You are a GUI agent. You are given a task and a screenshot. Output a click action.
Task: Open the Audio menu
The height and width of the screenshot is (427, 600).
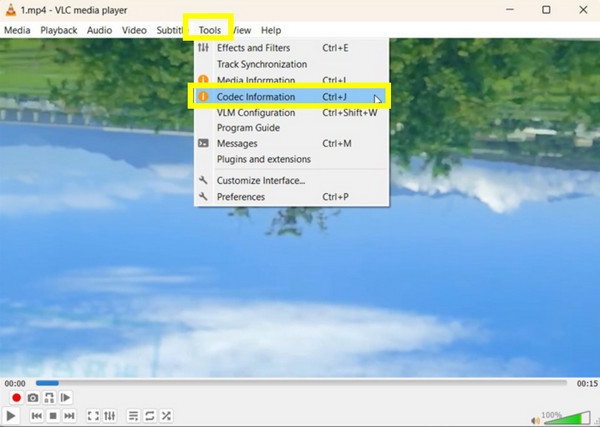(x=99, y=30)
